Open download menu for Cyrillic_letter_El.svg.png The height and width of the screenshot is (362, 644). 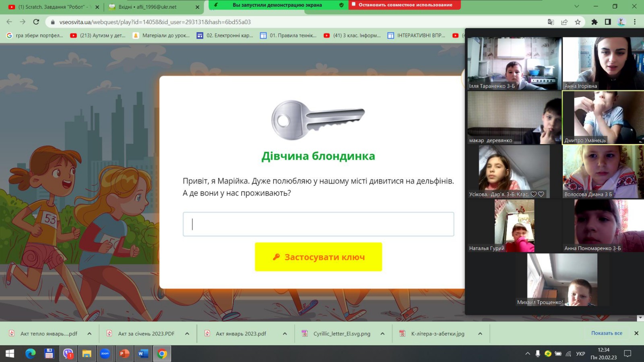(382, 333)
